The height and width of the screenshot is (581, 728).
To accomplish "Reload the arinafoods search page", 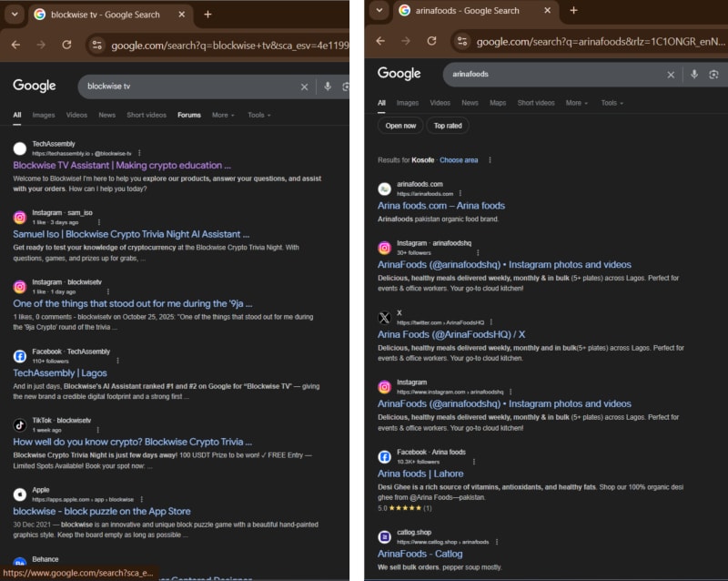I will tap(431, 41).
